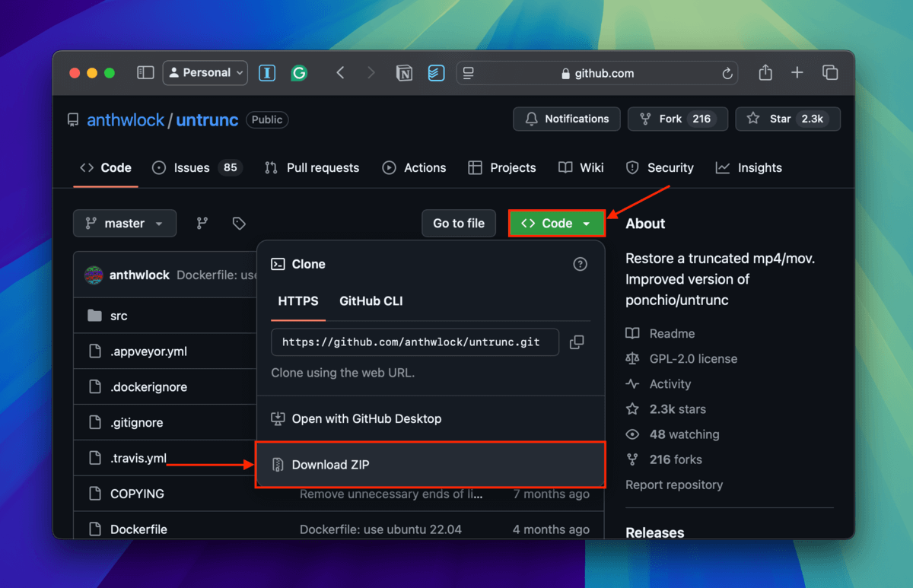Select the HTTPS clone tab
The width and height of the screenshot is (913, 588).
pyautogui.click(x=298, y=301)
